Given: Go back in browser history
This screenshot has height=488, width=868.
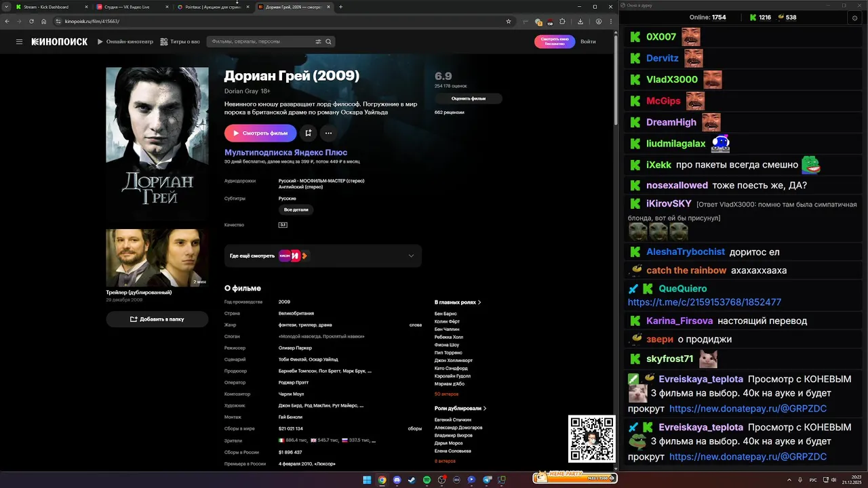Looking at the screenshot, I should pyautogui.click(x=7, y=21).
